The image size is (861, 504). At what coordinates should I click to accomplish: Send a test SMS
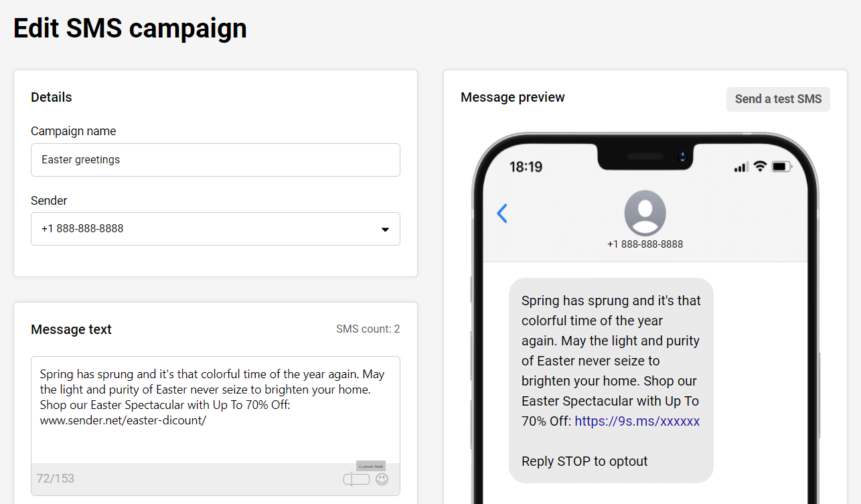(778, 99)
